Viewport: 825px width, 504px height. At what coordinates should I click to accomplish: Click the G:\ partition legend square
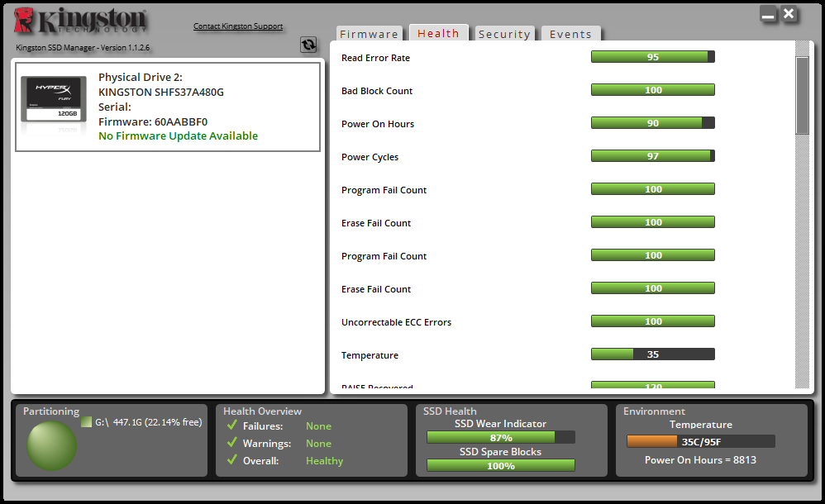click(x=86, y=422)
